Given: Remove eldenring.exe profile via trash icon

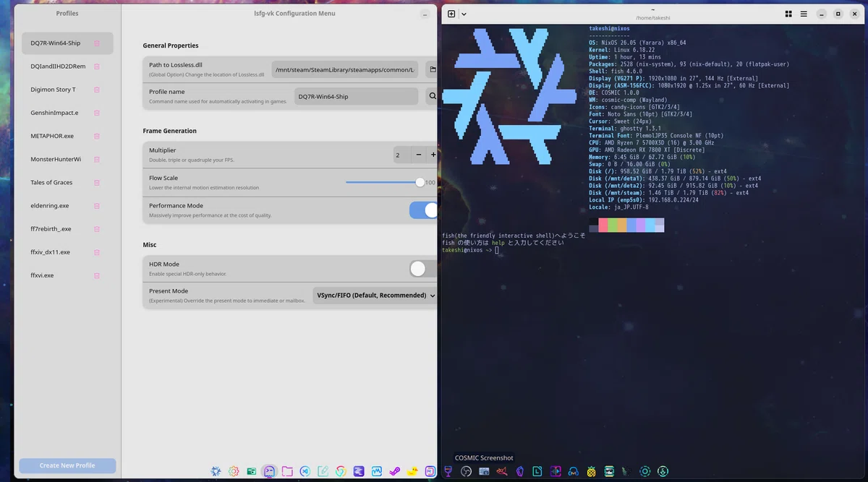Looking at the screenshot, I should click(x=97, y=206).
